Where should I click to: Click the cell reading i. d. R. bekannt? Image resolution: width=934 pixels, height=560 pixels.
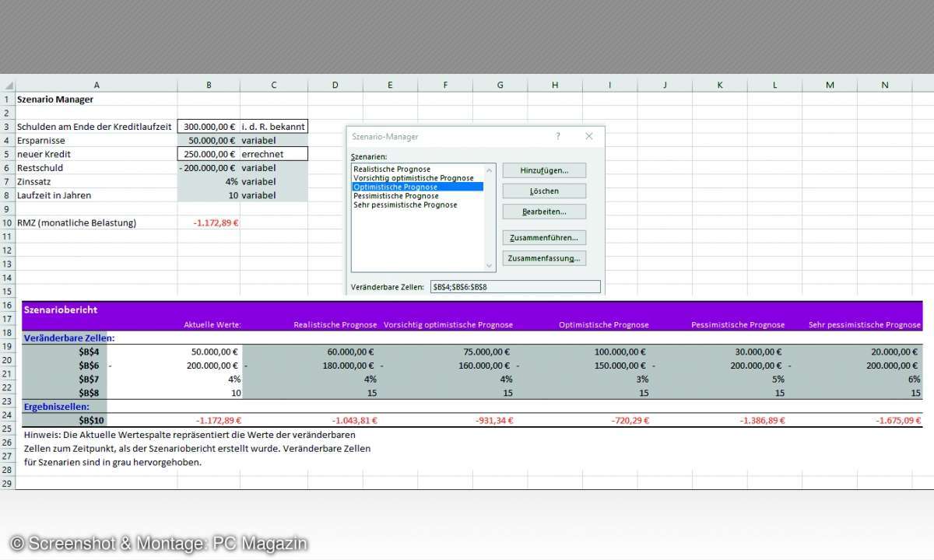click(x=274, y=126)
